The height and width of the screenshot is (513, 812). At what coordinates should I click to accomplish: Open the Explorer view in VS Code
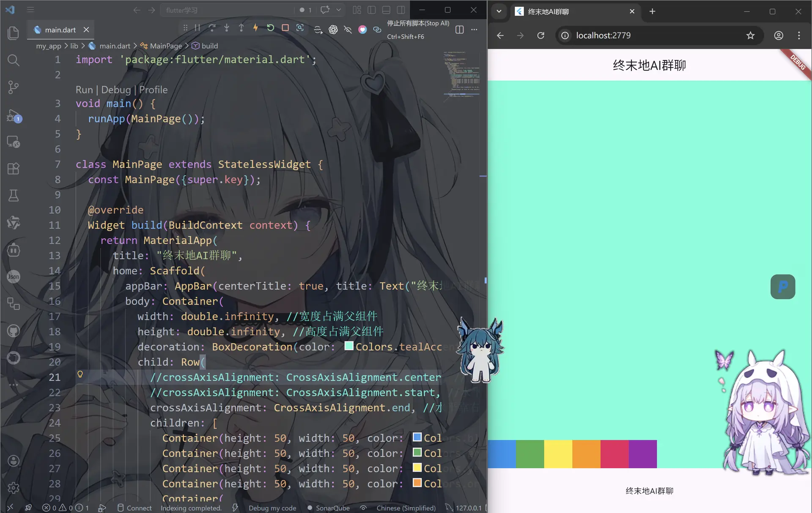pos(14,33)
